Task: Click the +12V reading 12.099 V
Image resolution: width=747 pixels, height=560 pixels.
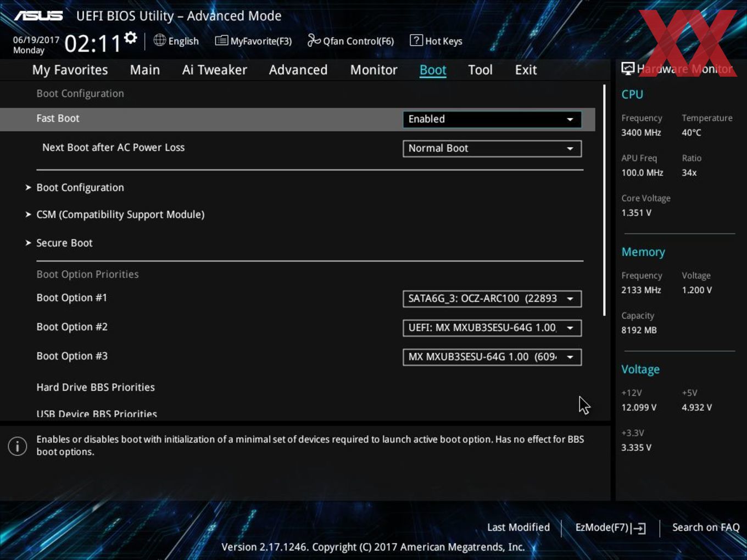Action: pos(639,408)
